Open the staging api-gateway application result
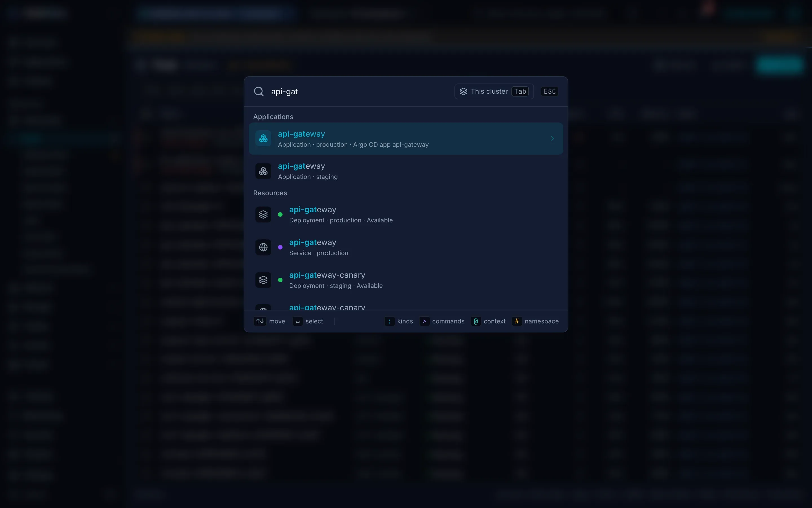 [406, 171]
